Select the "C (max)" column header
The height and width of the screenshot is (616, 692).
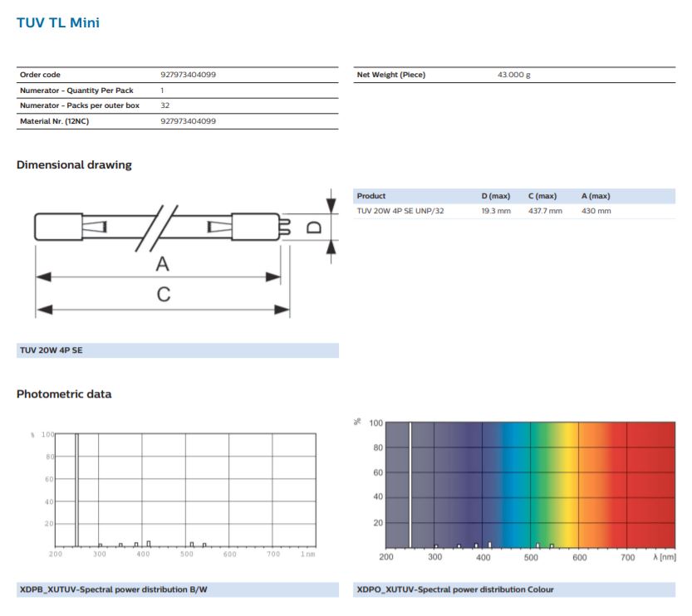[x=542, y=196]
